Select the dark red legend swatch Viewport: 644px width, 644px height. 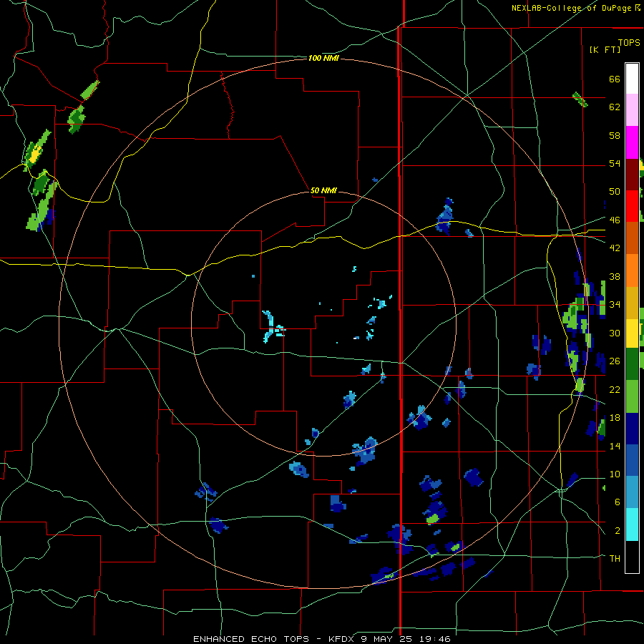pos(632,174)
